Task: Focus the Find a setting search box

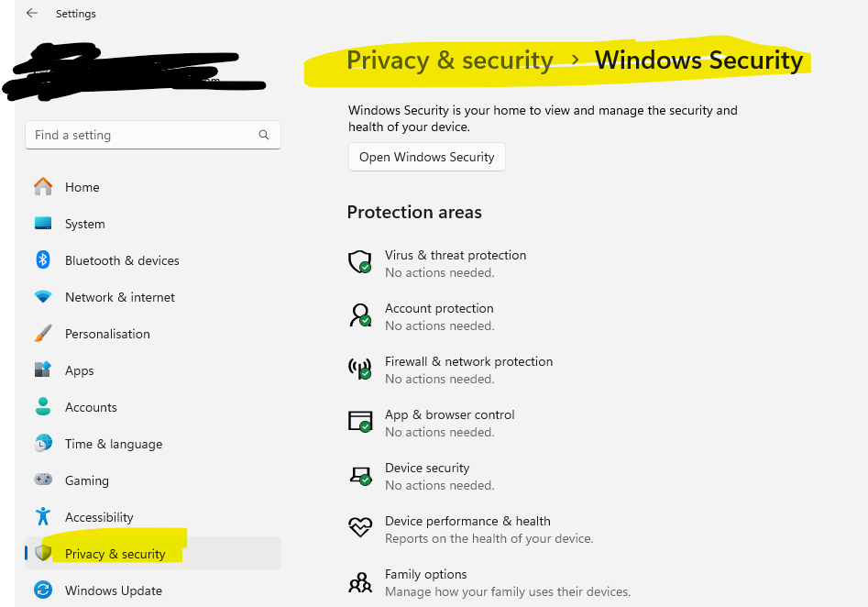Action: (x=153, y=135)
